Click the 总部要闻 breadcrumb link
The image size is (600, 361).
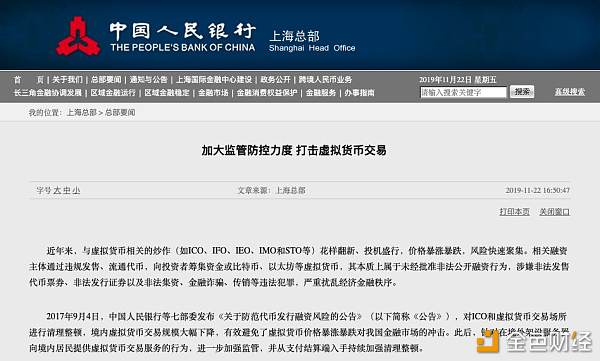120,113
